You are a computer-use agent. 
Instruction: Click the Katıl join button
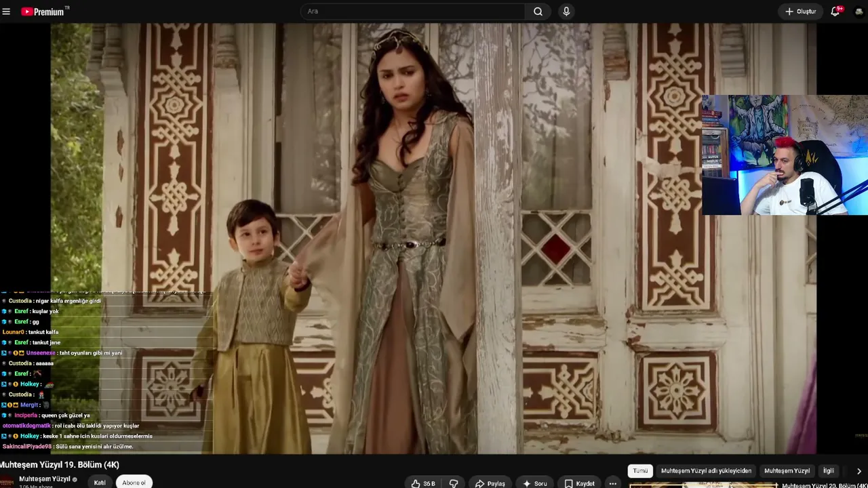coord(100,483)
